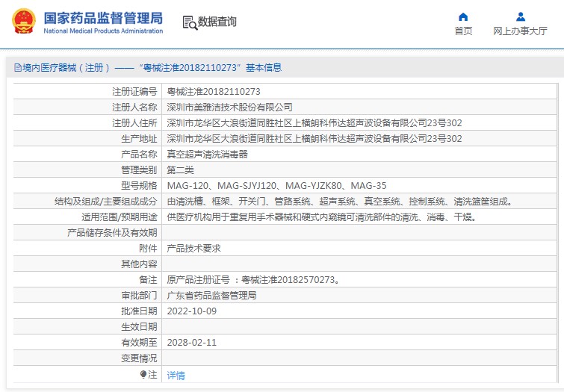Viewport: 564px width, 392px height.
Task: Click the 注册人名称 row label
Action: [x=134, y=108]
